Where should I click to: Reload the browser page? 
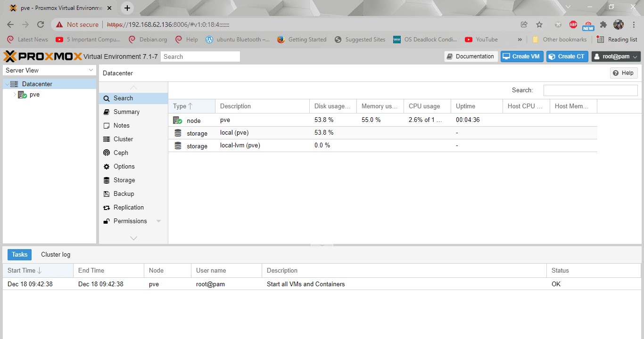41,24
